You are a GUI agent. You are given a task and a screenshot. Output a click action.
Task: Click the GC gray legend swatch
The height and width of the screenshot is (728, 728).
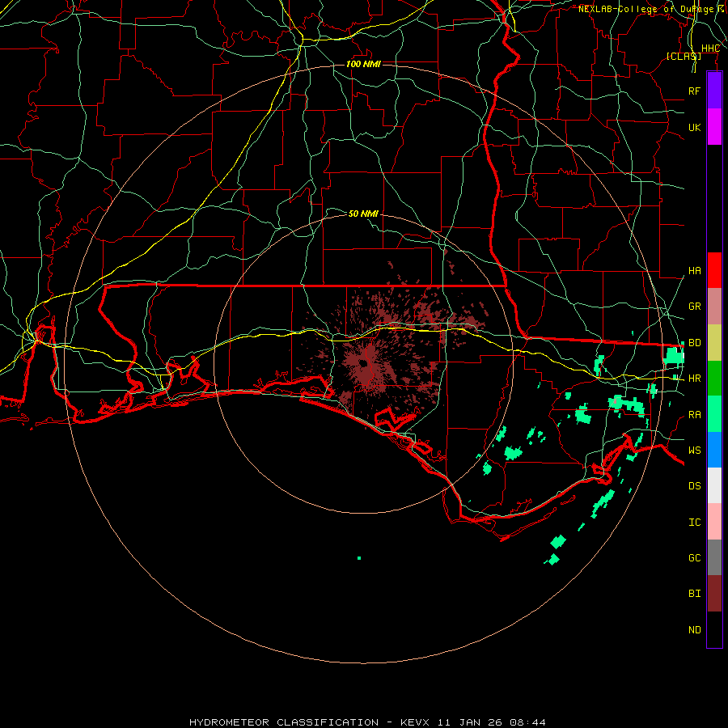(x=714, y=557)
